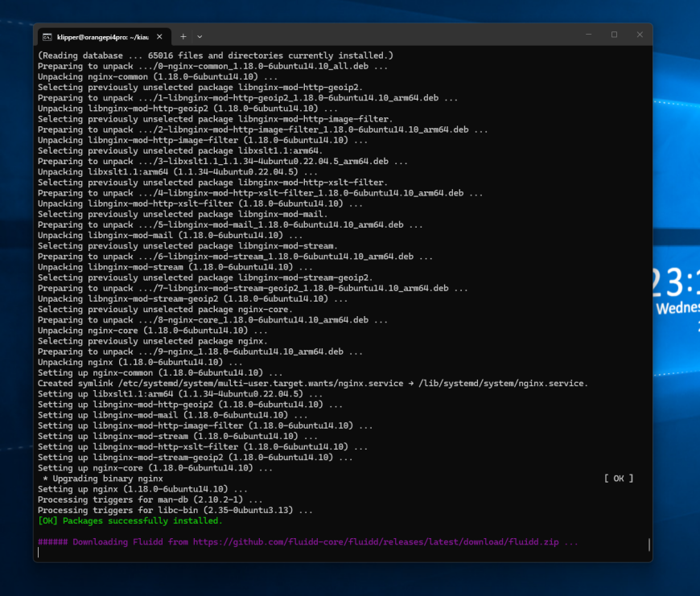Click the Fluidd GitHub download URL
Screen dimensions: 700x596
click(376, 542)
